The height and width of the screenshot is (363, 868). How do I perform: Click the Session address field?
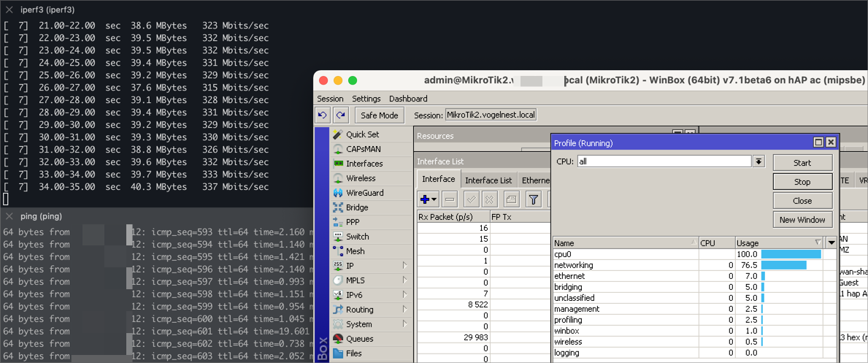[x=491, y=115]
